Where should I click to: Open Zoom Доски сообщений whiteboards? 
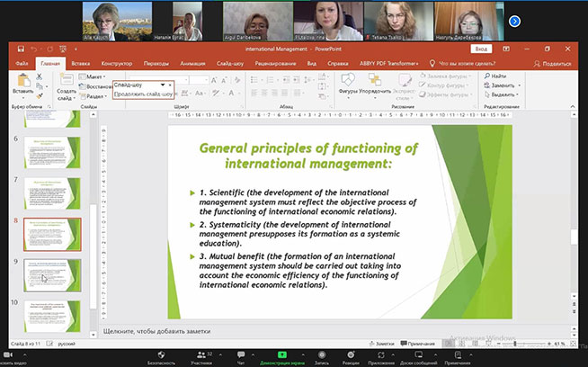418,358
